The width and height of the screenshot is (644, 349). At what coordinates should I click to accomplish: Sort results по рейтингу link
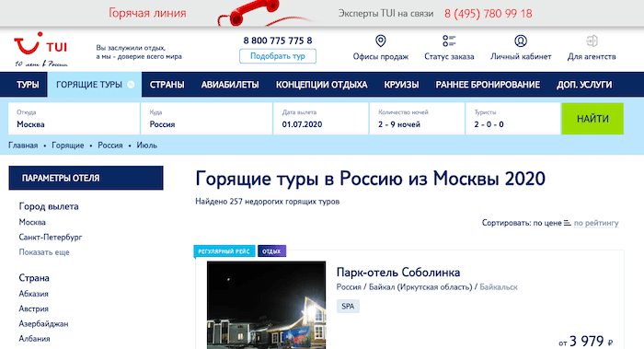point(596,223)
